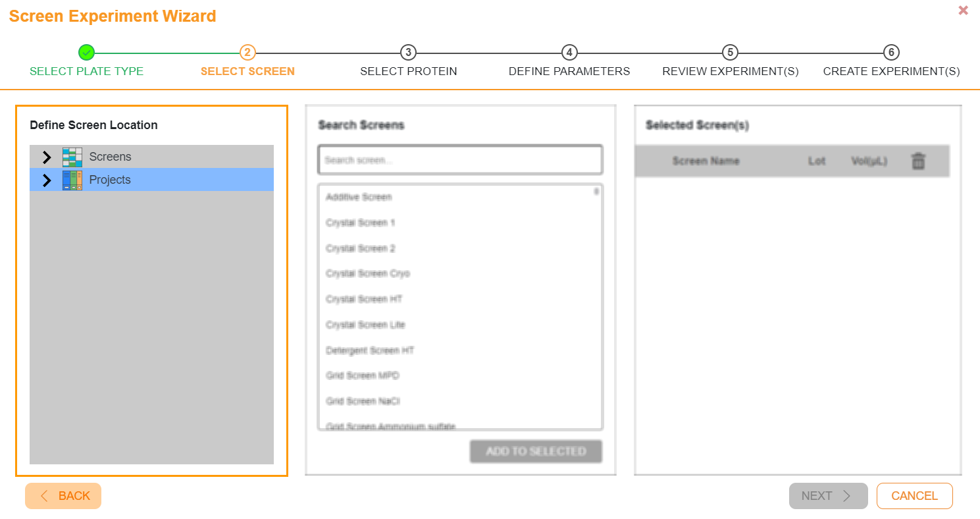This screenshot has height=519, width=980.
Task: Click the ADD TO SELECTED button
Action: (x=535, y=451)
